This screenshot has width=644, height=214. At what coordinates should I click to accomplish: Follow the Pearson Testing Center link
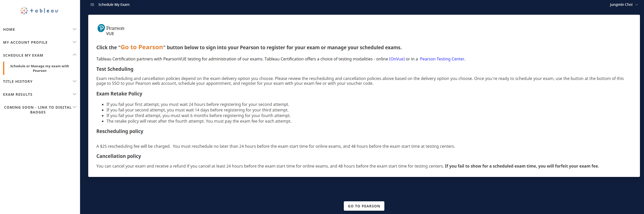pyautogui.click(x=442, y=59)
